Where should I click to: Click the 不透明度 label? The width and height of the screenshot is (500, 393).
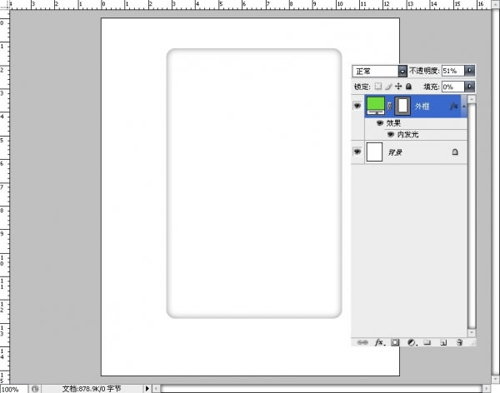click(x=424, y=71)
